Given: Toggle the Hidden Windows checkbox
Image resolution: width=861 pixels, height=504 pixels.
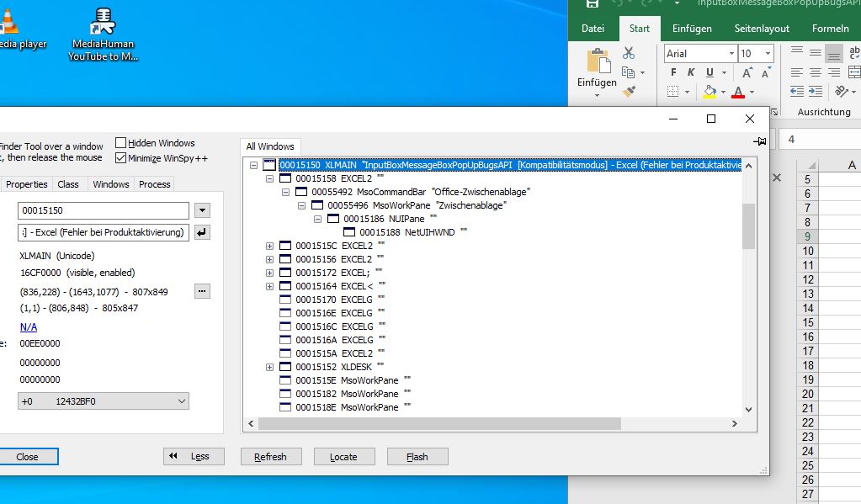Looking at the screenshot, I should tap(121, 143).
